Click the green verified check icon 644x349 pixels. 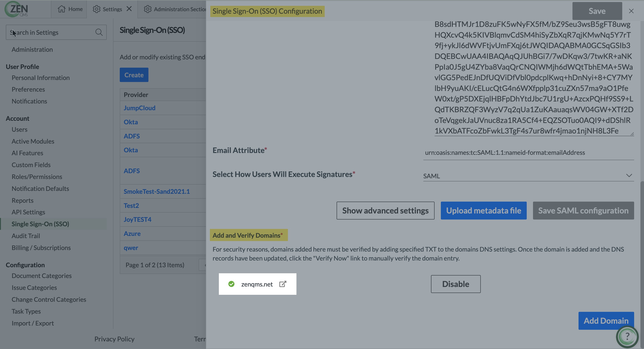[231, 284]
